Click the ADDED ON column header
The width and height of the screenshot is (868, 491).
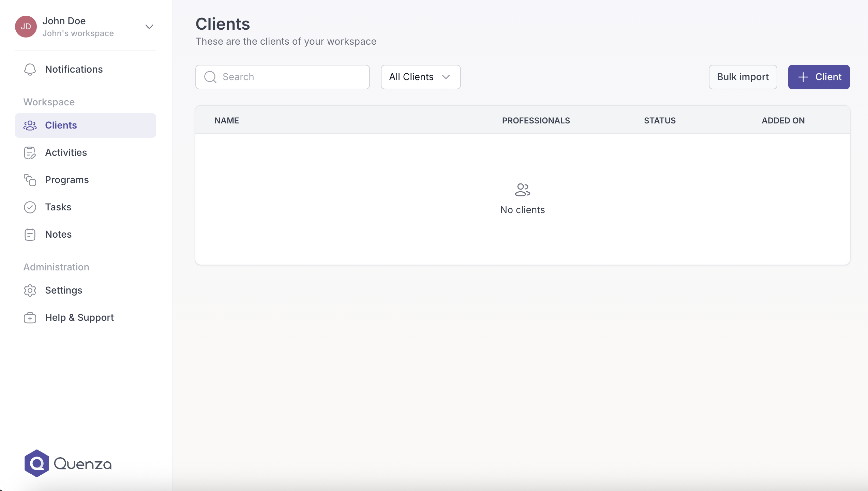(783, 121)
